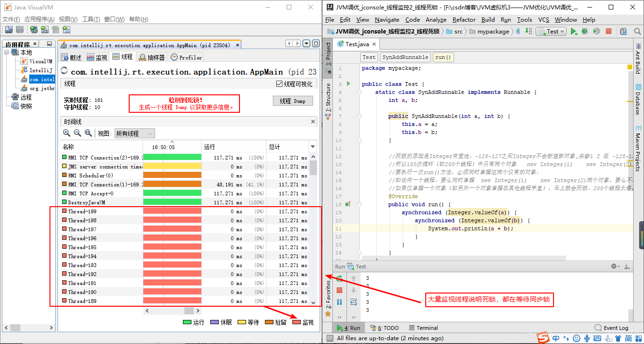Screen dimensions: 644x344
Task: Toggle the 线程可视化 checkbox
Action: (279, 84)
